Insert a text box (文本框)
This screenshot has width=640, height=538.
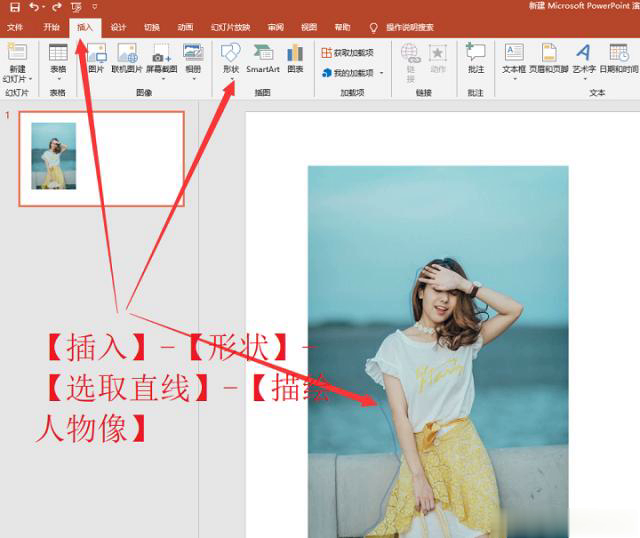pyautogui.click(x=514, y=58)
